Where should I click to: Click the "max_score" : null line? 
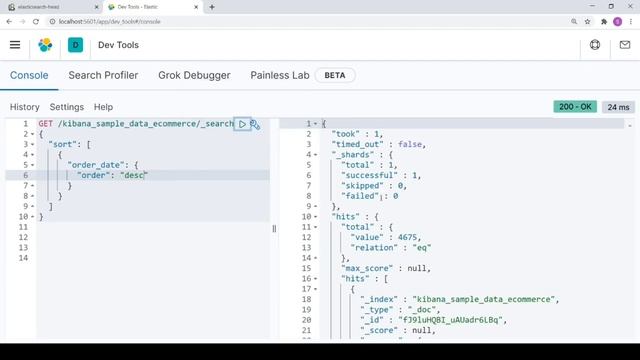click(386, 269)
